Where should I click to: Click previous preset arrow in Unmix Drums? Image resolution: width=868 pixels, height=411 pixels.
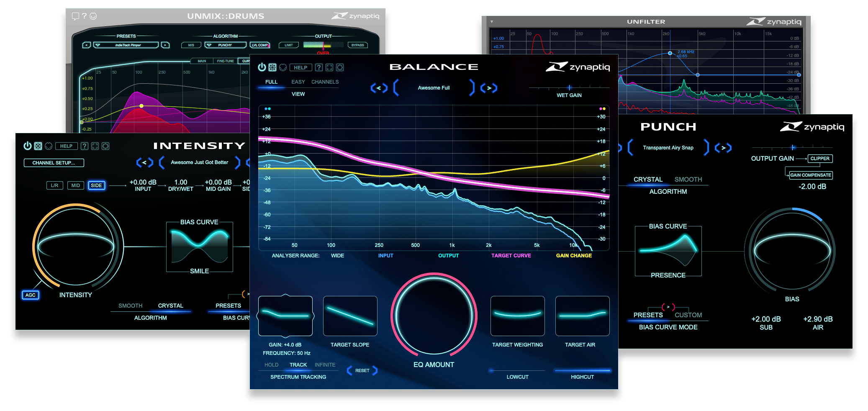(x=87, y=45)
